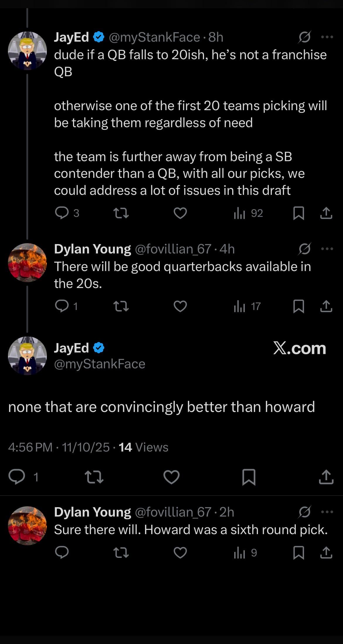Image resolution: width=343 pixels, height=644 pixels.
Task: Like JayEd's tweet about franchise QB
Action: 180,213
